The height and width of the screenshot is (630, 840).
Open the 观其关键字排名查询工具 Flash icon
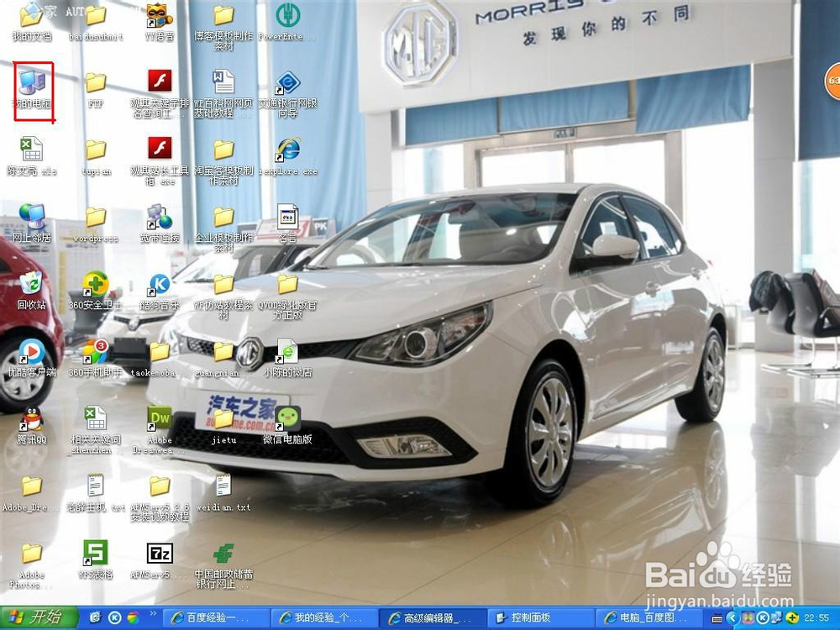click(160, 81)
